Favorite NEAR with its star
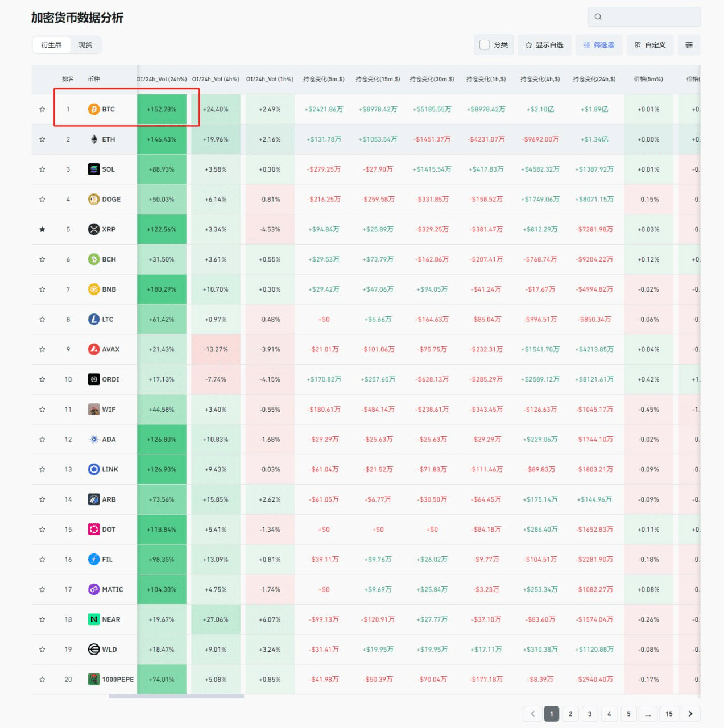The width and height of the screenshot is (724, 728). click(42, 619)
